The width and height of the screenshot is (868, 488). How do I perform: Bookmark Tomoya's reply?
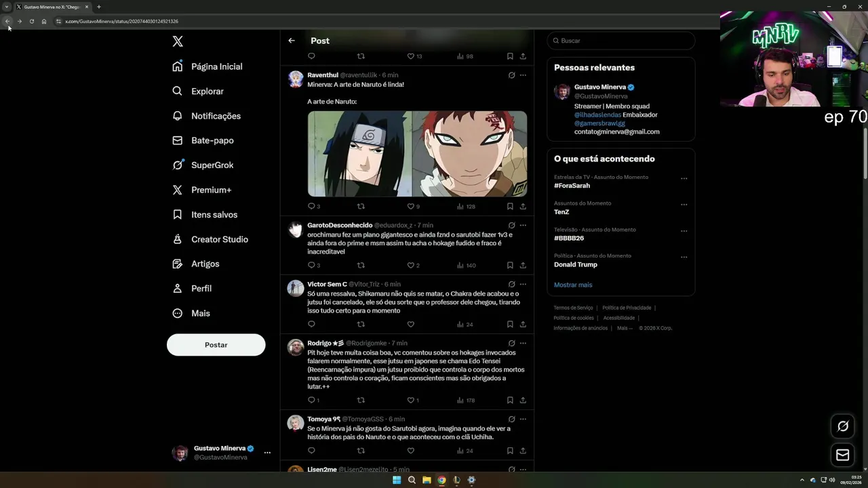tap(510, 451)
